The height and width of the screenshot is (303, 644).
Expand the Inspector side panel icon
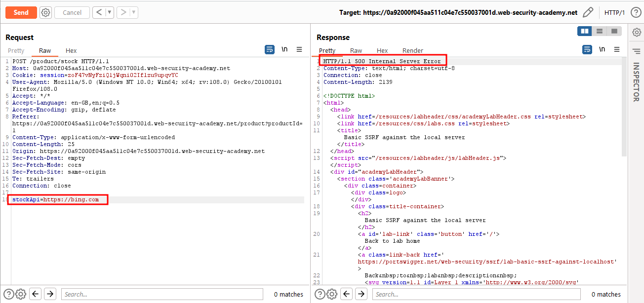637,51
